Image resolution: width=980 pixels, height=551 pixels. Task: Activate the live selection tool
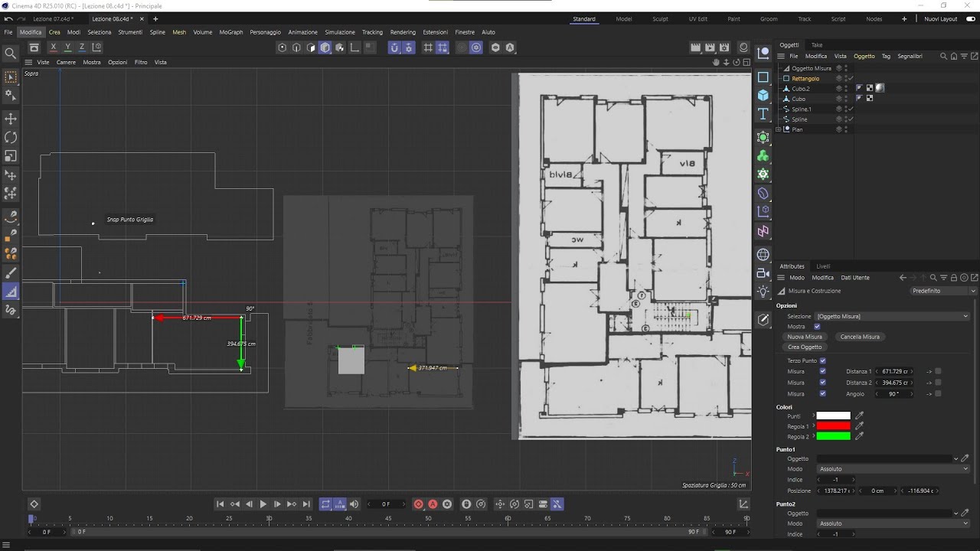[11, 77]
